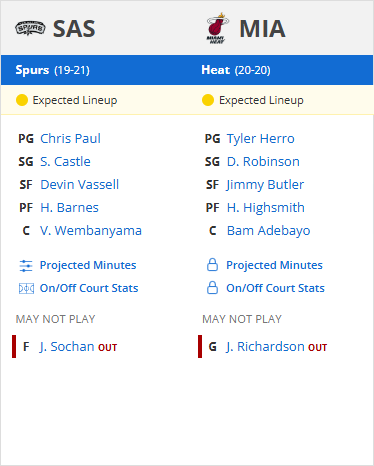This screenshot has height=466, width=374.
Task: Open Heat On/Off Court Stats
Action: [x=275, y=288]
